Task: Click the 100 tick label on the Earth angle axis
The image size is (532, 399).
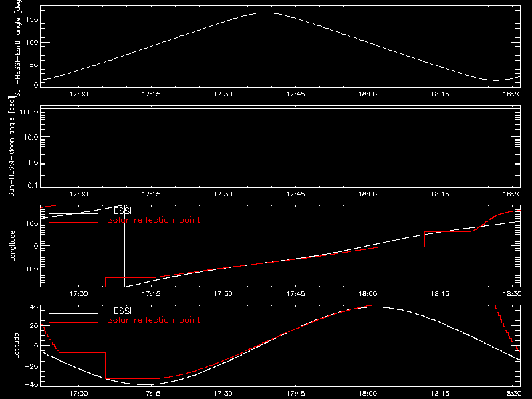Action: coord(31,43)
